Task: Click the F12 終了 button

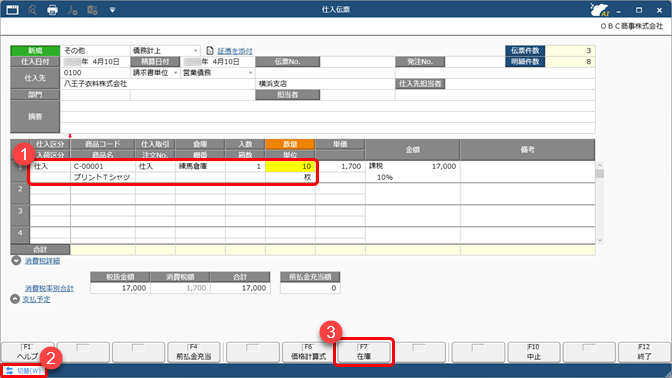Action: (644, 352)
